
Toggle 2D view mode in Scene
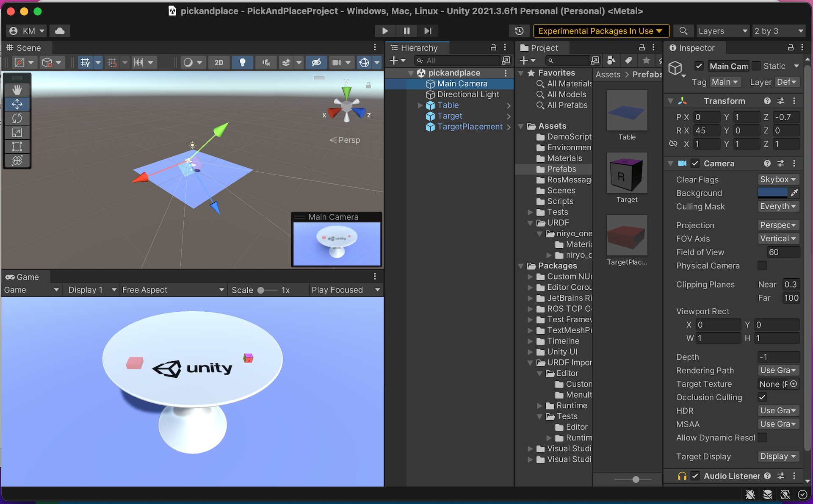click(219, 63)
